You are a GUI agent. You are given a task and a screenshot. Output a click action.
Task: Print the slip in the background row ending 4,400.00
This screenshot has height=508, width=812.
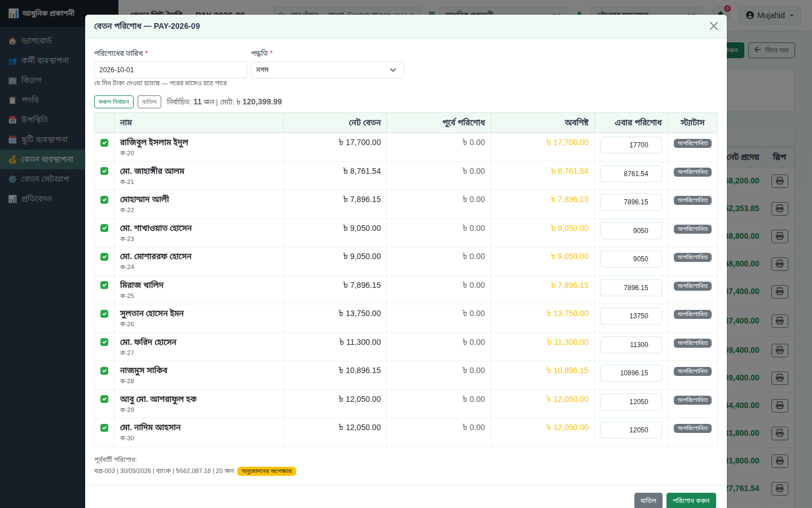coord(780,406)
